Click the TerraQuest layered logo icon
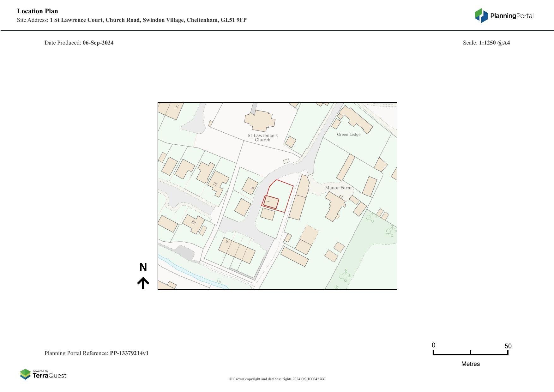This screenshot has height=392, width=554. click(x=25, y=374)
